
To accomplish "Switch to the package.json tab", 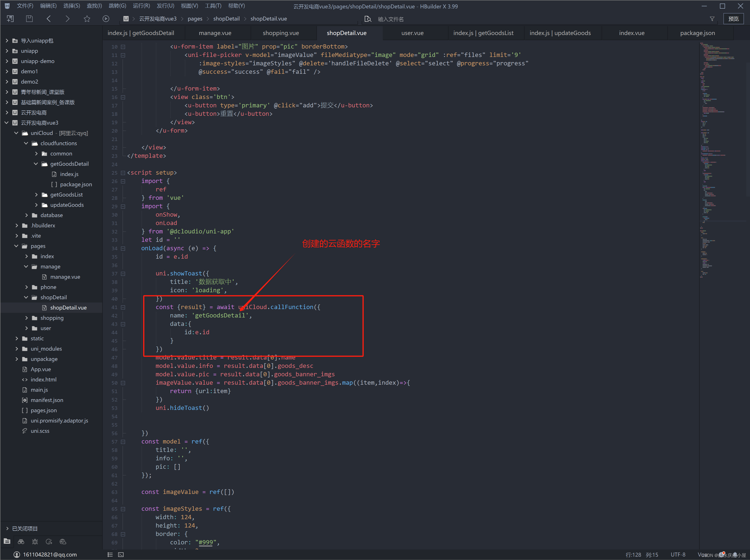I will click(x=697, y=33).
